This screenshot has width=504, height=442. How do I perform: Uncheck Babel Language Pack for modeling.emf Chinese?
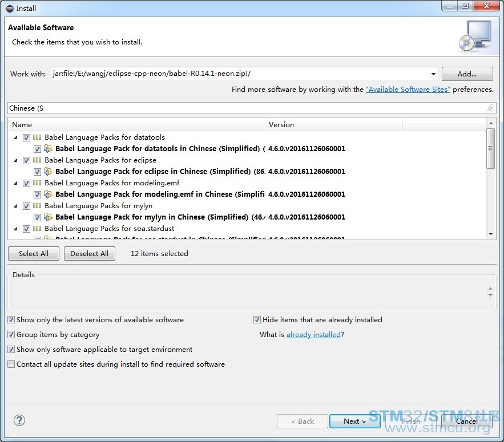tap(37, 194)
